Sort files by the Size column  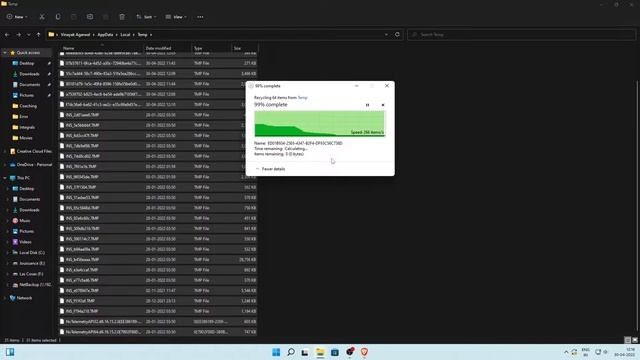coord(244,48)
